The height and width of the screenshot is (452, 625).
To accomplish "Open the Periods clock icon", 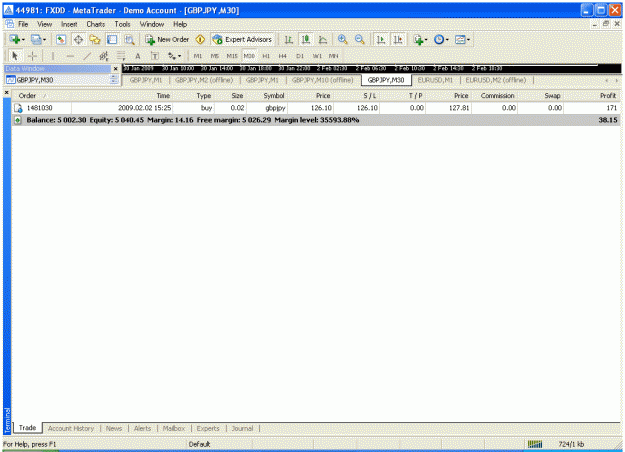I will pyautogui.click(x=439, y=39).
